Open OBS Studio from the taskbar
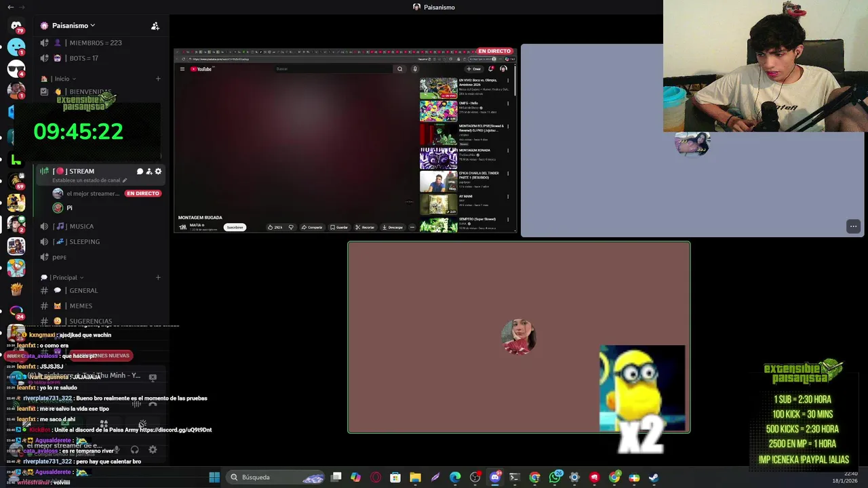 [475, 477]
